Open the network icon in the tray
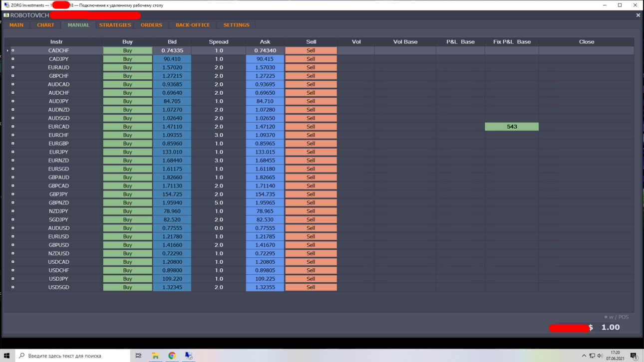Screen dimensions: 644x362 [592, 356]
